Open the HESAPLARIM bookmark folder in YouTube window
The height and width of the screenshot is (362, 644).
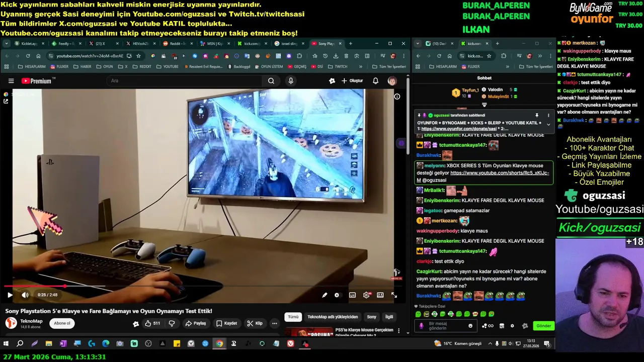point(32,66)
